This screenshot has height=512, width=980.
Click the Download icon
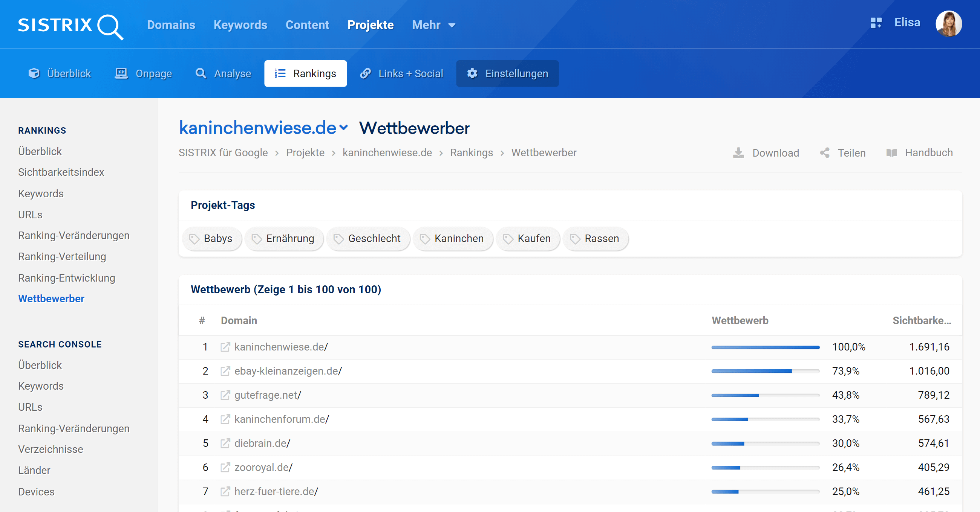[x=738, y=153]
